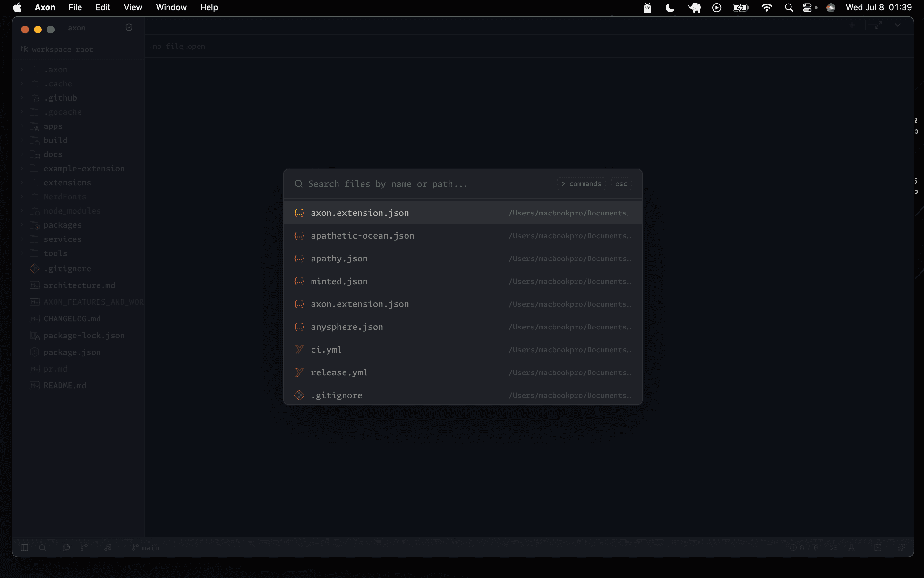Viewport: 924px width, 578px height.
Task: Open the problems counter 0 / 0
Action: point(804,547)
